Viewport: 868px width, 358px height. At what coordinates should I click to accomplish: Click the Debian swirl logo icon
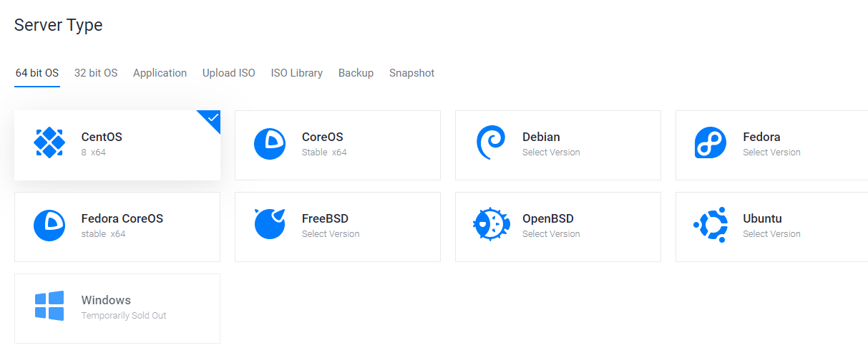click(490, 143)
